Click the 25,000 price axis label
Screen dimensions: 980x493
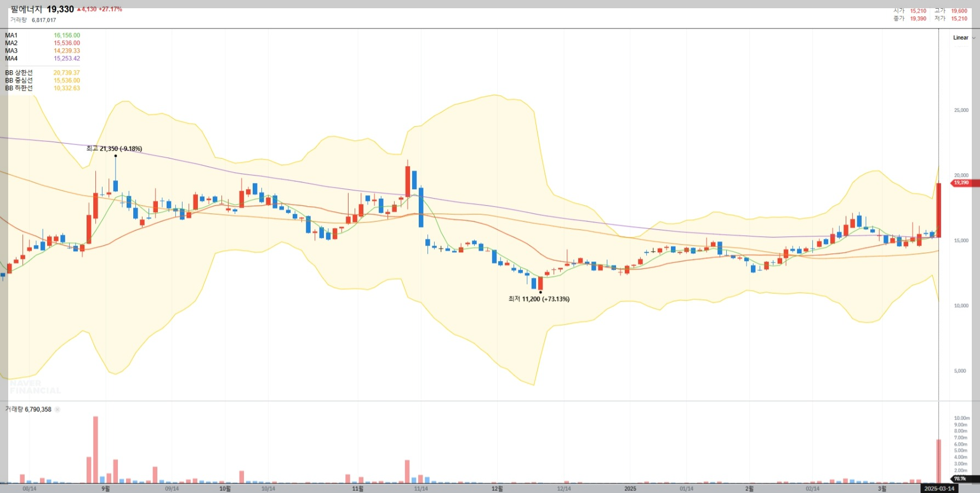[x=961, y=110]
